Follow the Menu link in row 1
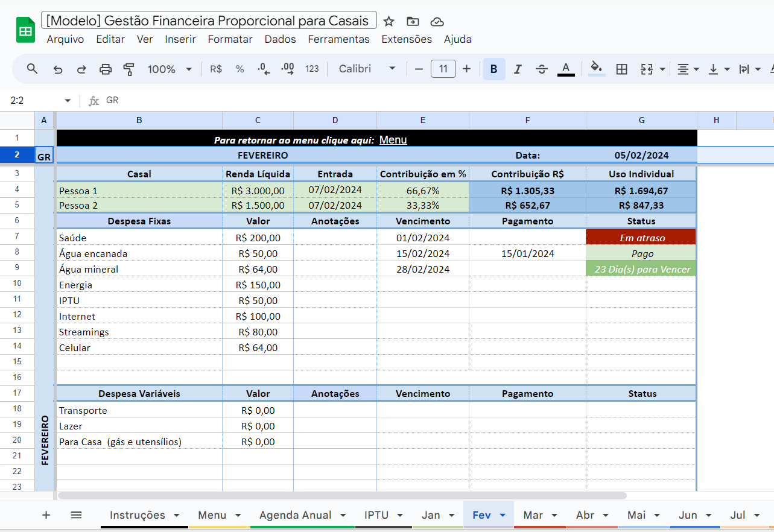 (x=393, y=140)
